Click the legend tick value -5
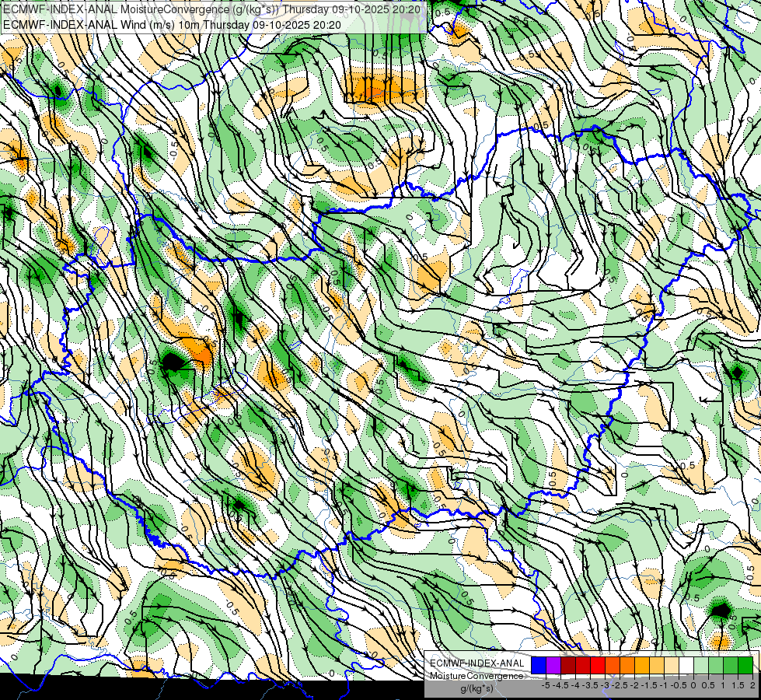761x700 pixels. pyautogui.click(x=546, y=685)
